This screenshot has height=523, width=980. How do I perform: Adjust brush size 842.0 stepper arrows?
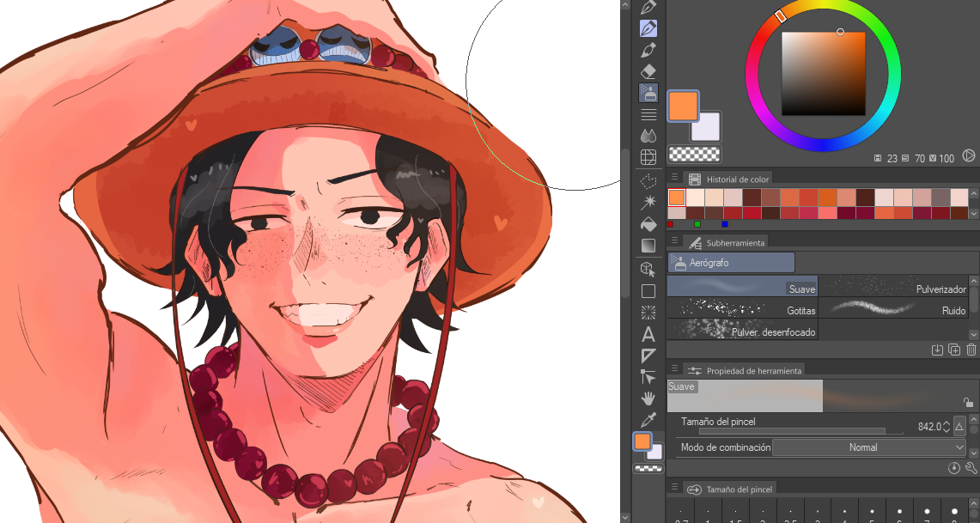pyautogui.click(x=947, y=427)
